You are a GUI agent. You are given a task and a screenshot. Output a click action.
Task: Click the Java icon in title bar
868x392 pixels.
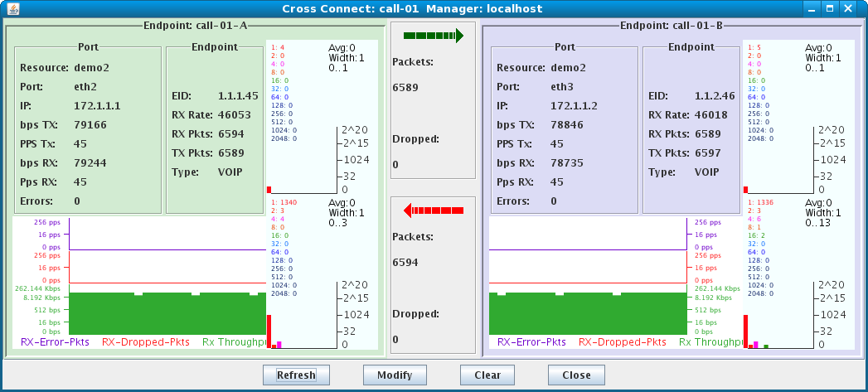pyautogui.click(x=13, y=8)
